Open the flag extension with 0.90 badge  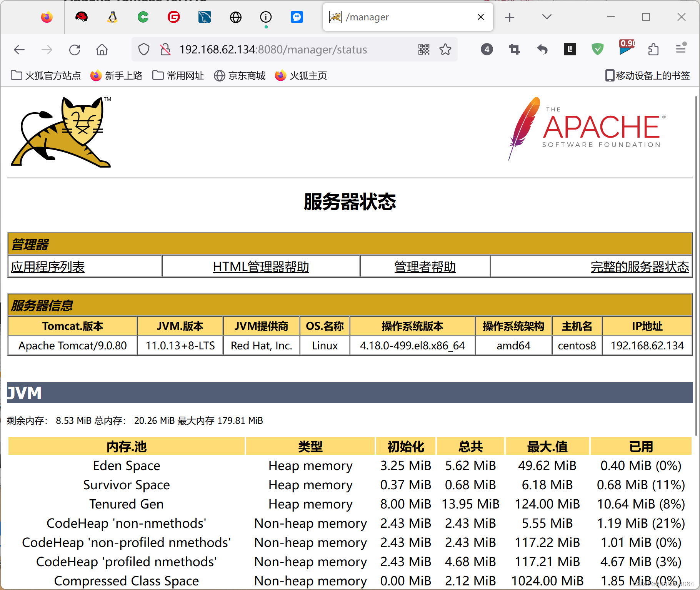626,48
